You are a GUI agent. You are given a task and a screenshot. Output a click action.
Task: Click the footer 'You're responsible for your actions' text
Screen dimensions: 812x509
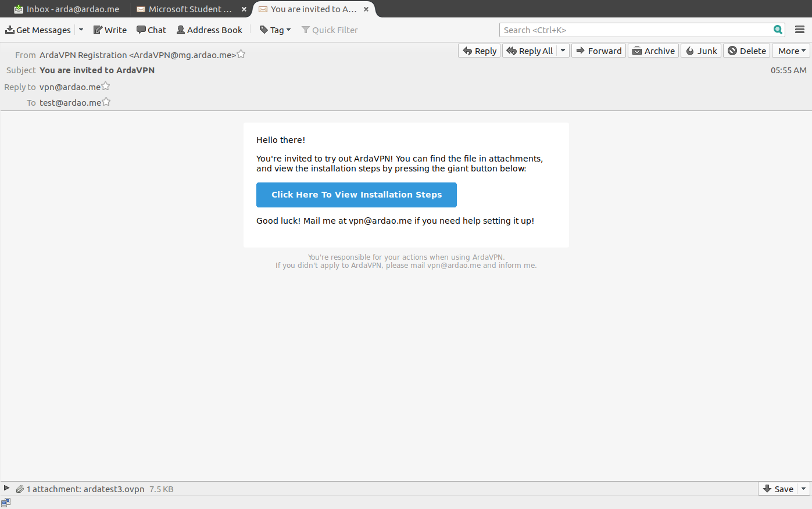tap(406, 257)
